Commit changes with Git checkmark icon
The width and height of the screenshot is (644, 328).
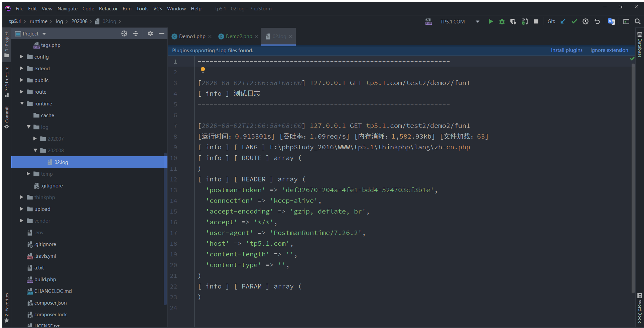pyautogui.click(x=574, y=21)
